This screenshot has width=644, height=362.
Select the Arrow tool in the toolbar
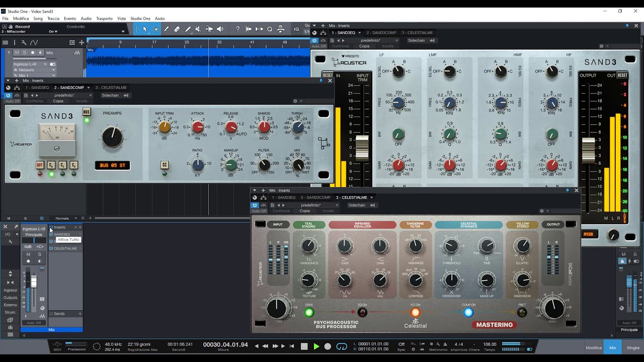[145, 29]
